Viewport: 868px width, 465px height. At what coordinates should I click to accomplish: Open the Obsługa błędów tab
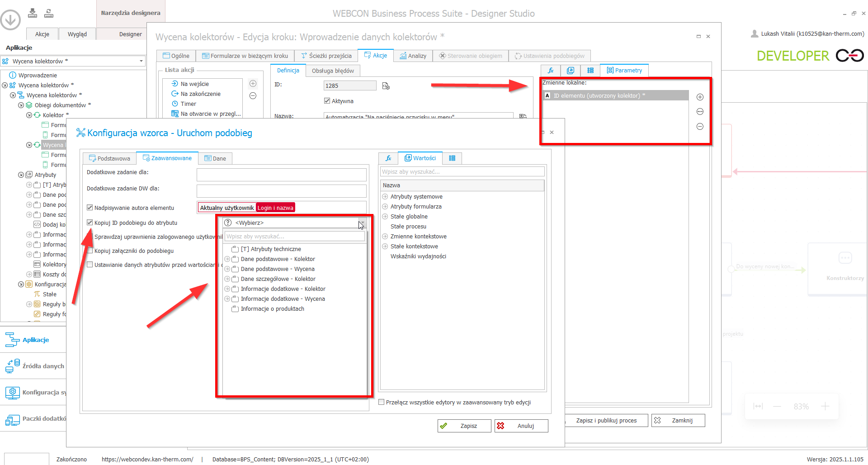(333, 71)
